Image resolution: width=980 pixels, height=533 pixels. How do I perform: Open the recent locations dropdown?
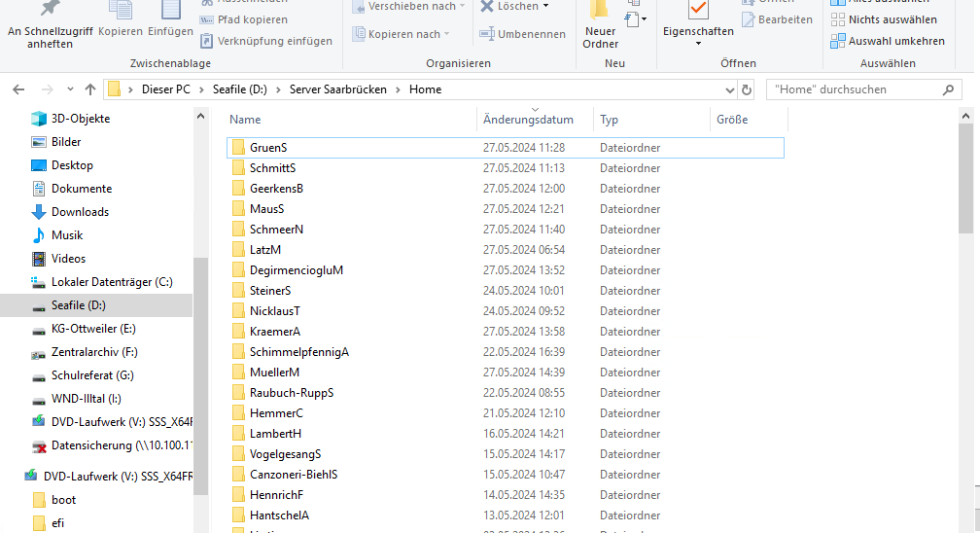70,89
